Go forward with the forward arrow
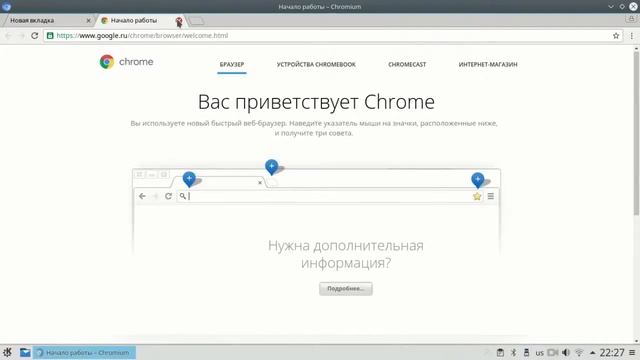The height and width of the screenshot is (360, 640). [x=22, y=36]
